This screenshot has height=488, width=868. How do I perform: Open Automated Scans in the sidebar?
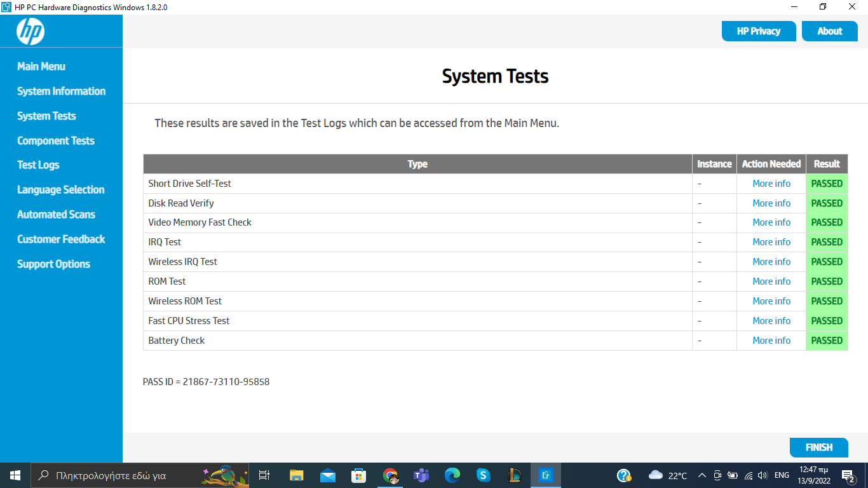coord(56,214)
